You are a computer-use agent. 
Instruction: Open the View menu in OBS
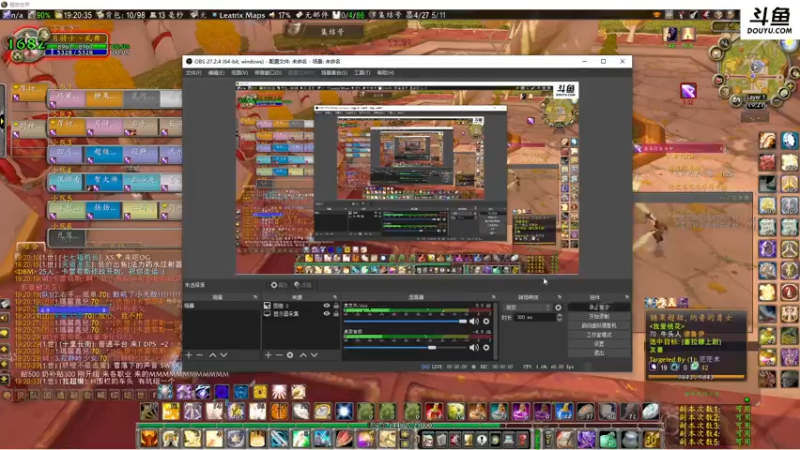[x=239, y=73]
